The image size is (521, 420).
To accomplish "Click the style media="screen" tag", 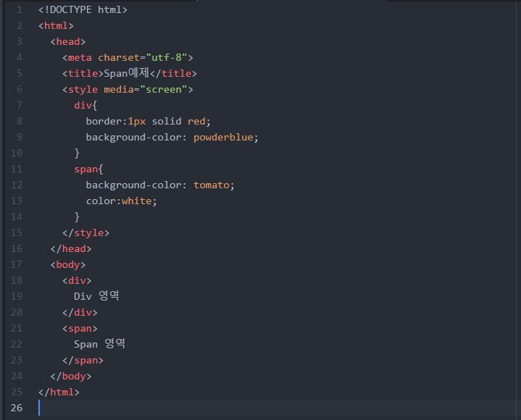I will [x=128, y=89].
